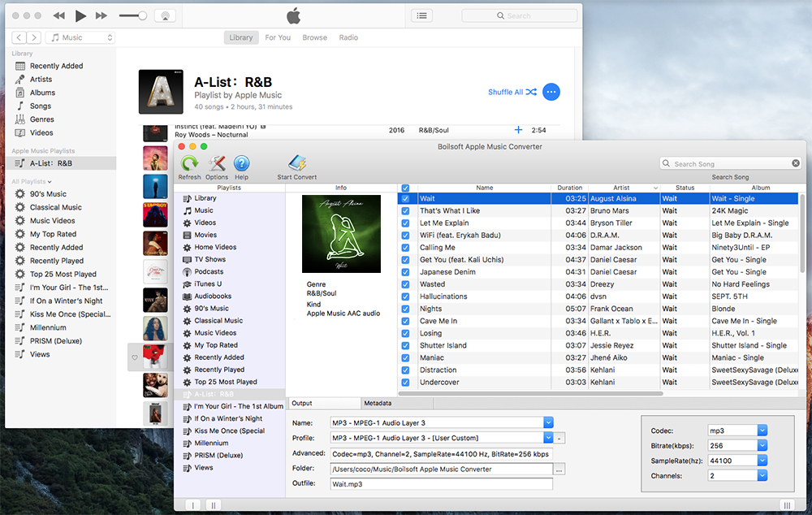Switch to the Browse tab in iTunes
The image size is (812, 515).
(315, 37)
